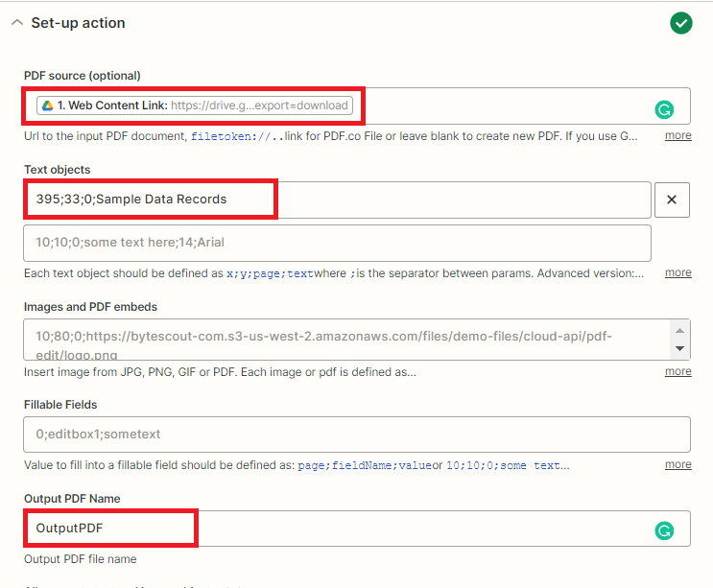Click the Fillable Fields input box
713x588 pixels.
coord(355,434)
